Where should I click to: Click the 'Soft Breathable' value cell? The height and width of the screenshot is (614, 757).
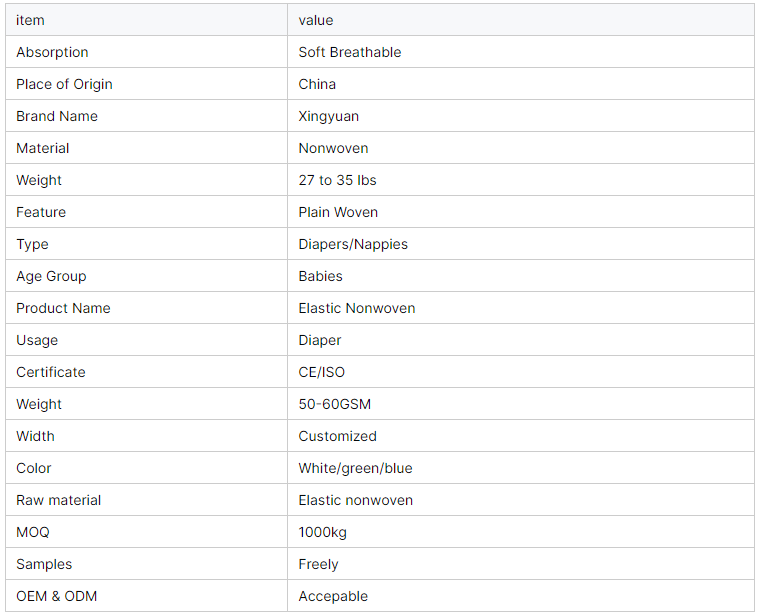click(350, 52)
